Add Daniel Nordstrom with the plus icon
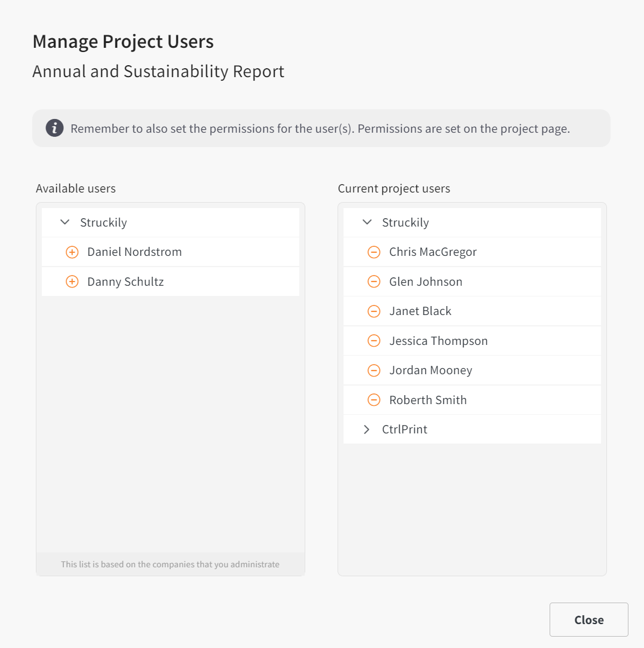This screenshot has height=648, width=644. point(72,252)
